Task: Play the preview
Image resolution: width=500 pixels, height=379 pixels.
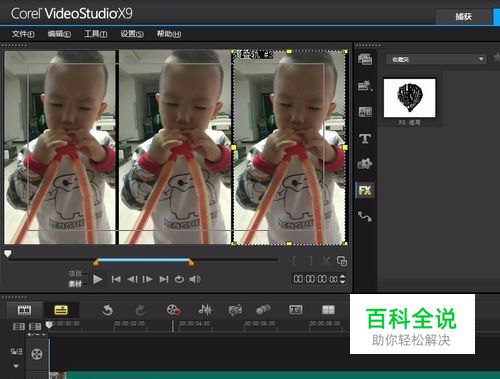Action: click(x=98, y=279)
